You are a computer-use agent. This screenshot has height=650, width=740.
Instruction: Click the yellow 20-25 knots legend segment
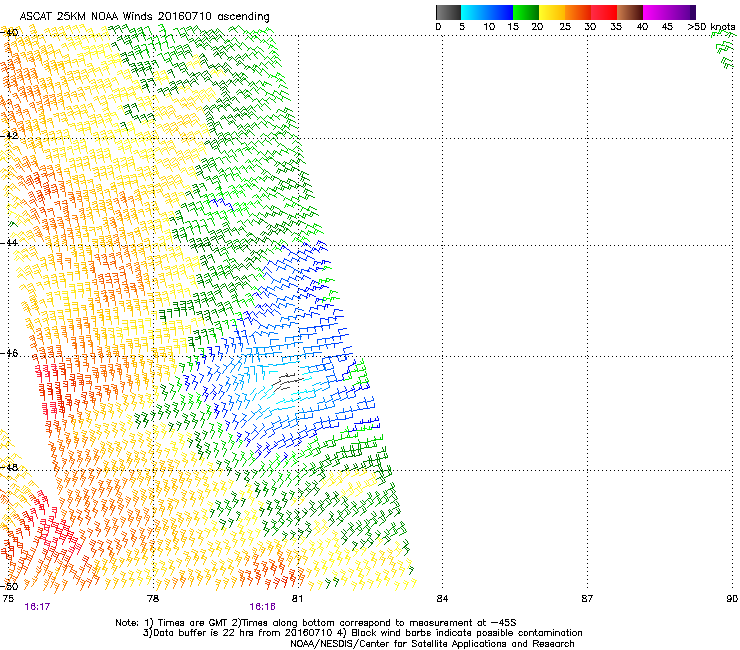click(x=552, y=12)
